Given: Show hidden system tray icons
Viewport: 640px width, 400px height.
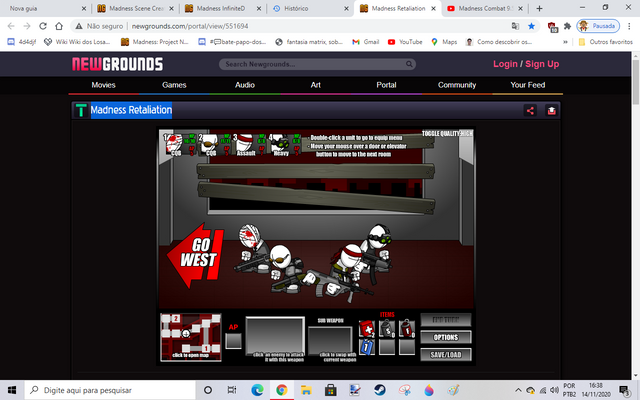Looking at the screenshot, I should point(518,390).
